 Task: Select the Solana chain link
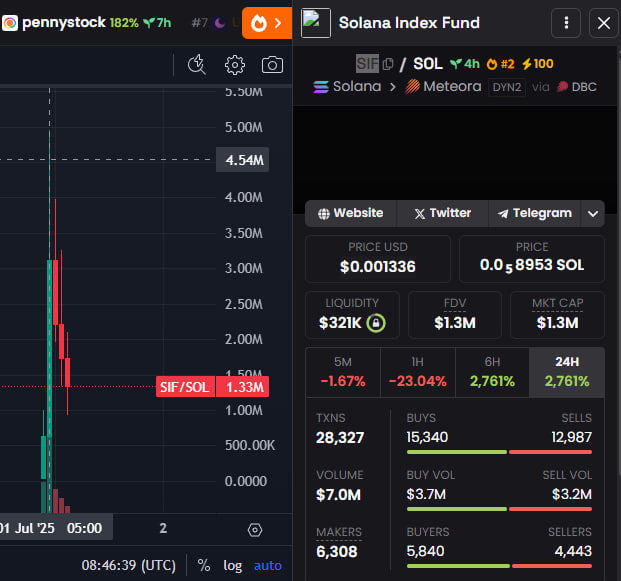pos(347,86)
